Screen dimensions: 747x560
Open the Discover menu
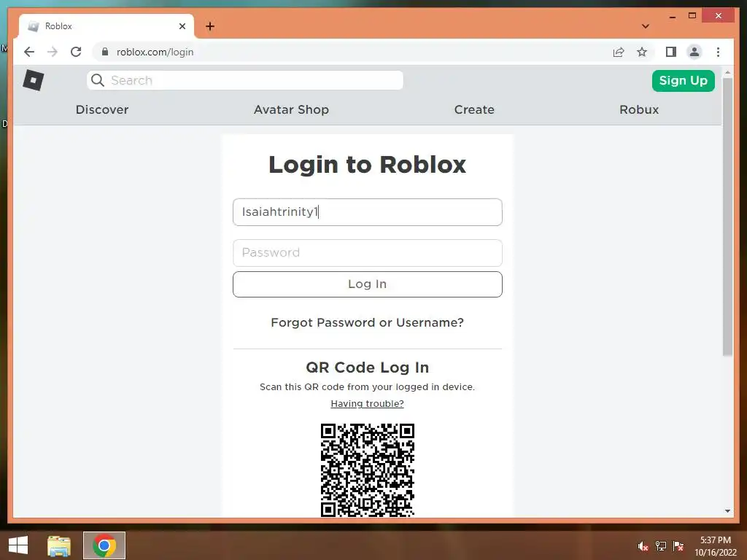pyautogui.click(x=102, y=109)
